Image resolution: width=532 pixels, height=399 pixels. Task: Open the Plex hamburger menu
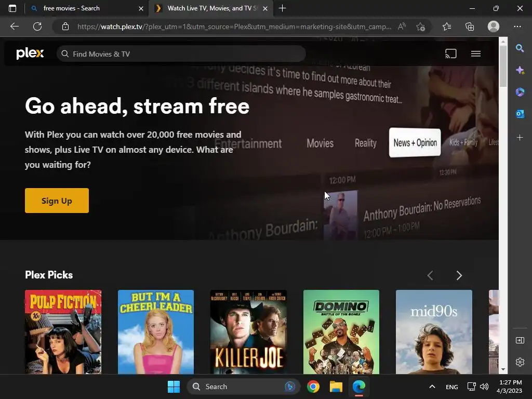(x=476, y=54)
